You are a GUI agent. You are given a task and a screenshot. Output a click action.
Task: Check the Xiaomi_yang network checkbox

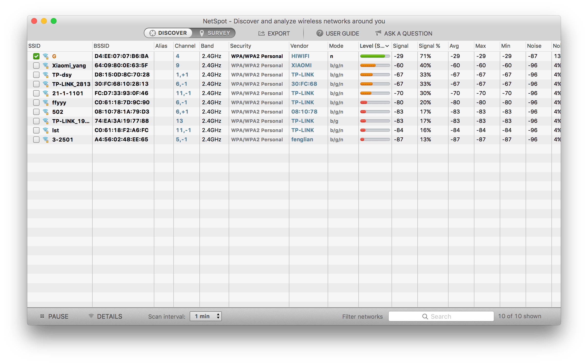36,66
